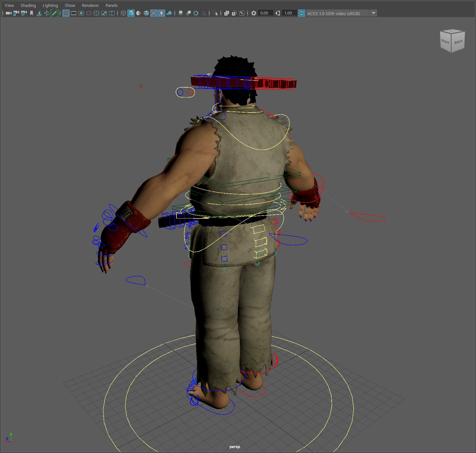
Task: Toggle the Film Gate icon
Action: [74, 13]
